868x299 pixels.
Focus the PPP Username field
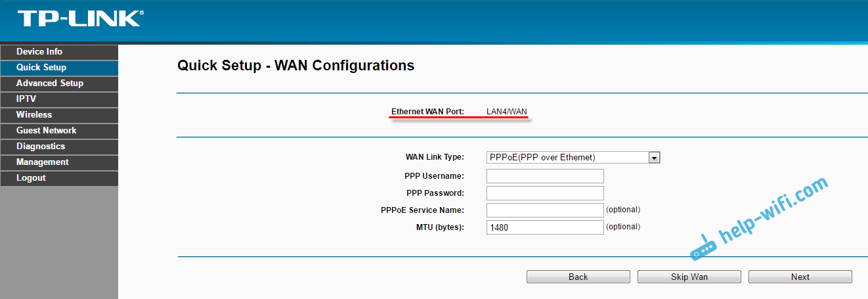545,176
